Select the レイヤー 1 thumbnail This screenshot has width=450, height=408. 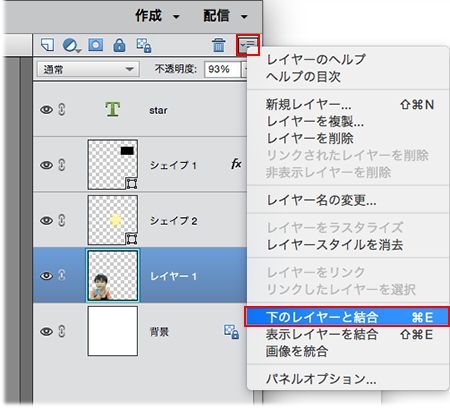click(113, 275)
